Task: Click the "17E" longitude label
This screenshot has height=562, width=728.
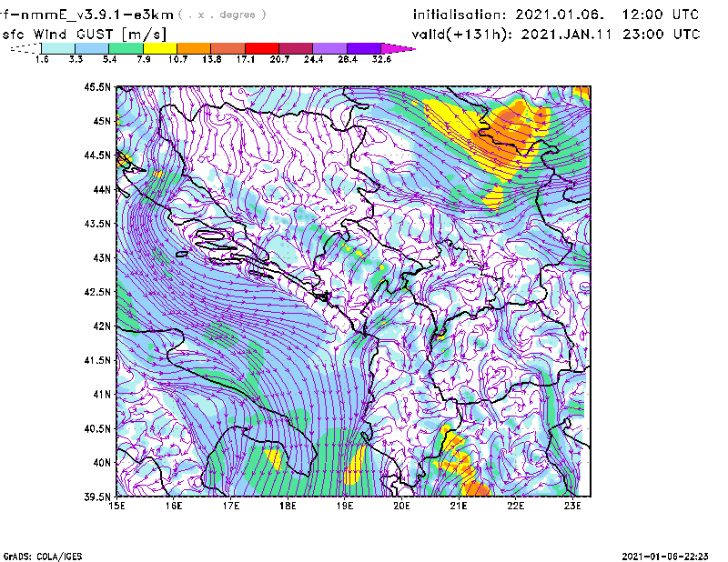Action: click(231, 506)
